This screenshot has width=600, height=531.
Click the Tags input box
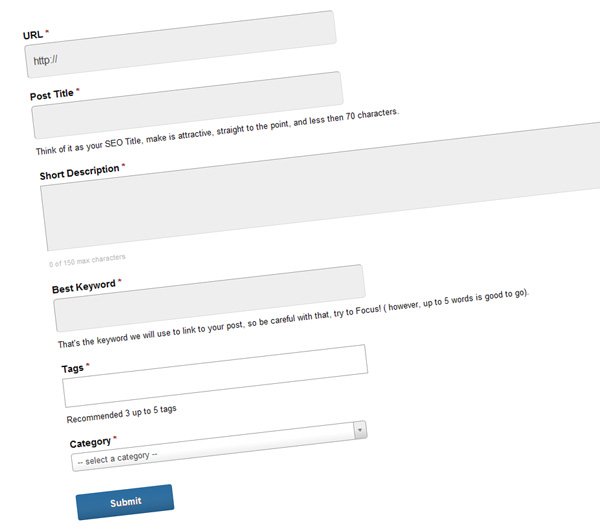[x=215, y=376]
